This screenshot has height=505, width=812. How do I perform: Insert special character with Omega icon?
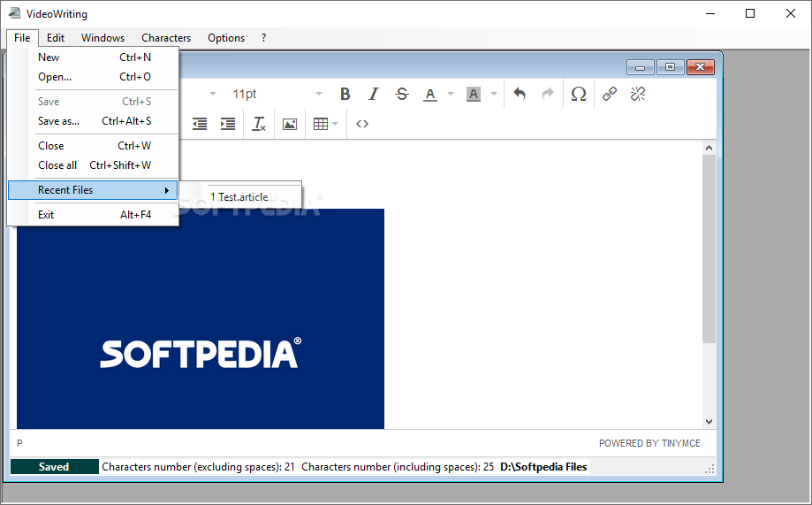click(x=579, y=94)
